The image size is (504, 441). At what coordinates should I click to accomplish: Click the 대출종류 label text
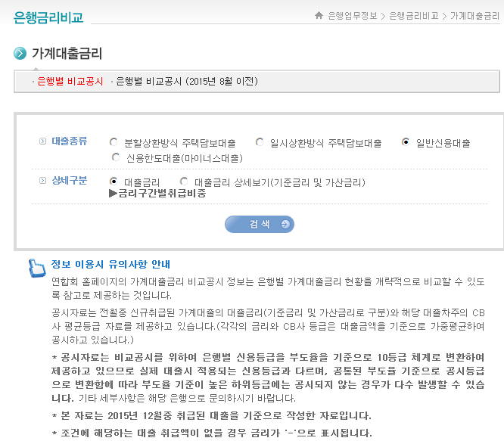point(70,141)
